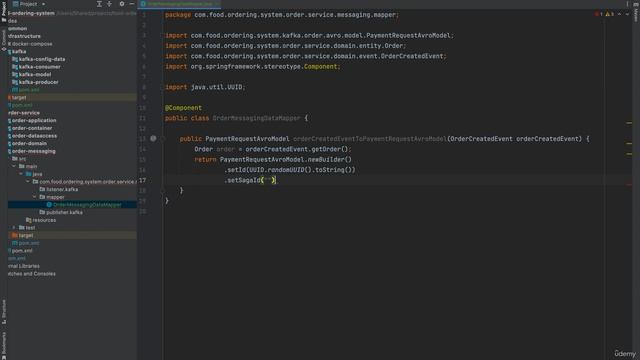
Task: Select the Scratches and Consoles node
Action: (x=31, y=273)
